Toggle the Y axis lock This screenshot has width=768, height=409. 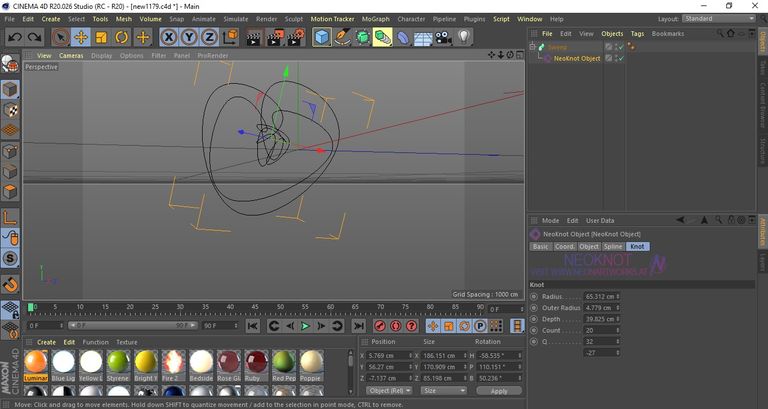click(189, 37)
